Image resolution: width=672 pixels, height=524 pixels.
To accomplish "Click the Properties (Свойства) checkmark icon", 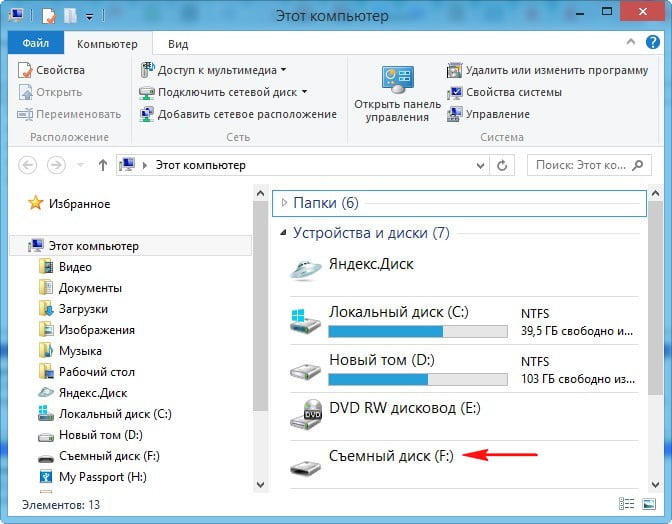I will 25,70.
